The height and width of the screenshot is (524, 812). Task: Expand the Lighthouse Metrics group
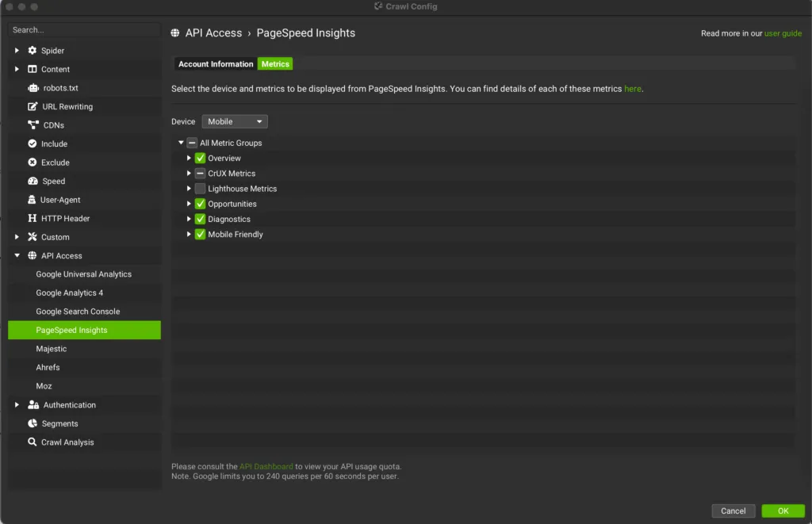189,189
